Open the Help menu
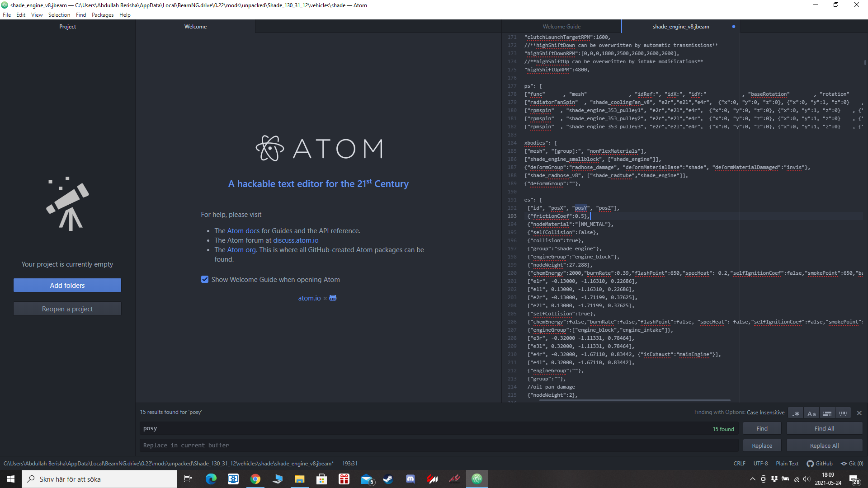868x488 pixels. 125,15
